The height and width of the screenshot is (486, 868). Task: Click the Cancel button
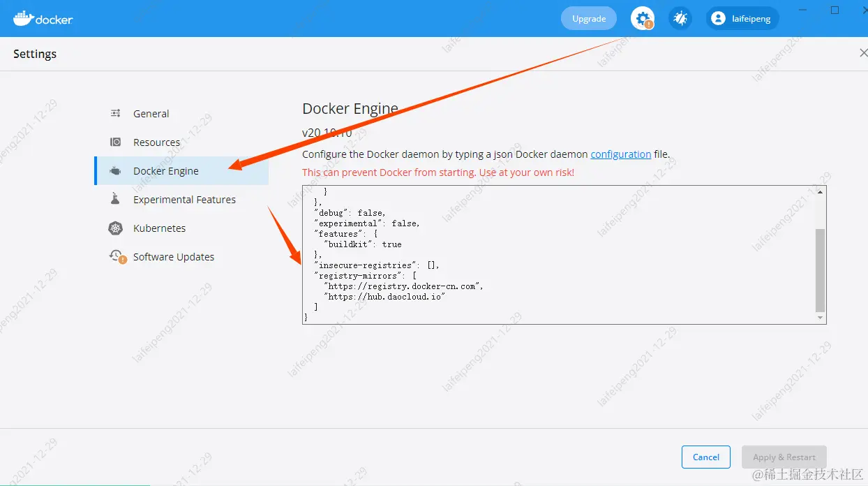706,457
